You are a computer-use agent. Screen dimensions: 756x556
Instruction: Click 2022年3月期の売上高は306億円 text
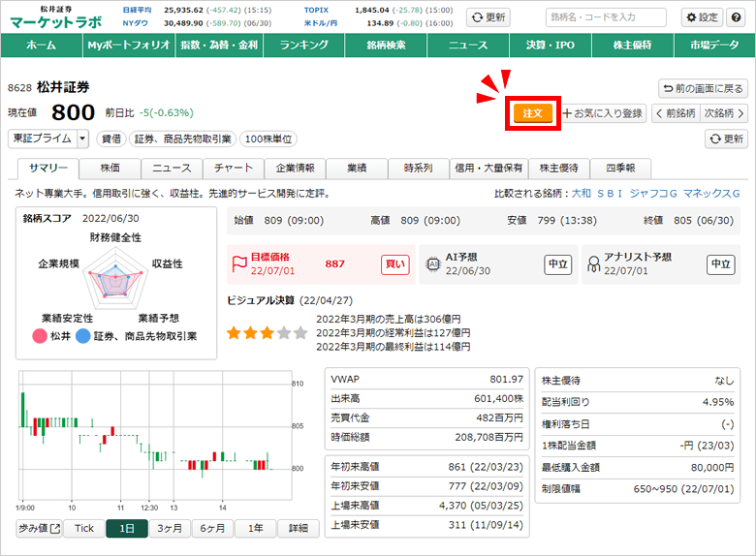(388, 319)
